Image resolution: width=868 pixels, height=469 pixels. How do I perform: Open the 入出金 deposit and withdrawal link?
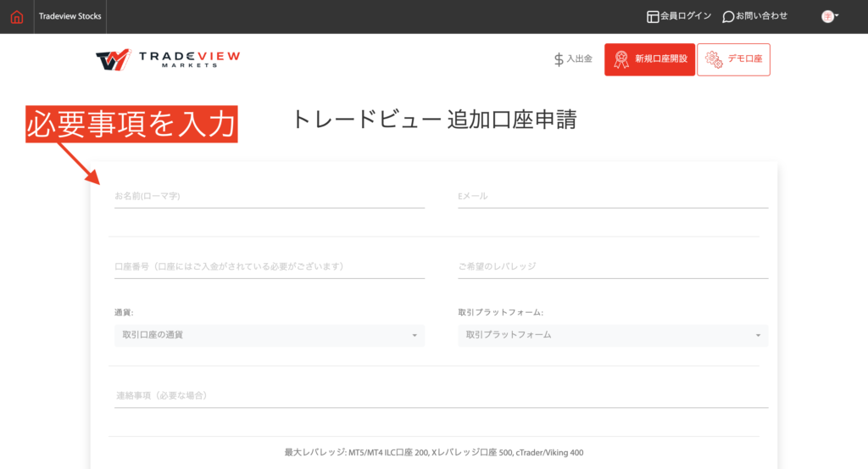(x=579, y=59)
